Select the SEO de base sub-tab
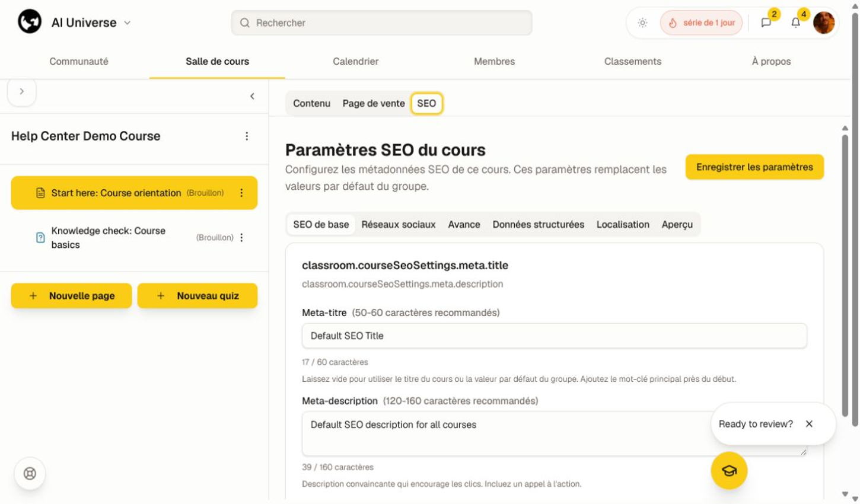 [321, 224]
